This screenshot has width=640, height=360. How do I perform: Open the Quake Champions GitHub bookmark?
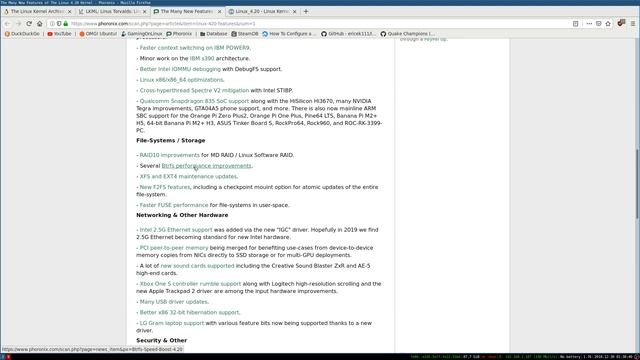(407, 34)
